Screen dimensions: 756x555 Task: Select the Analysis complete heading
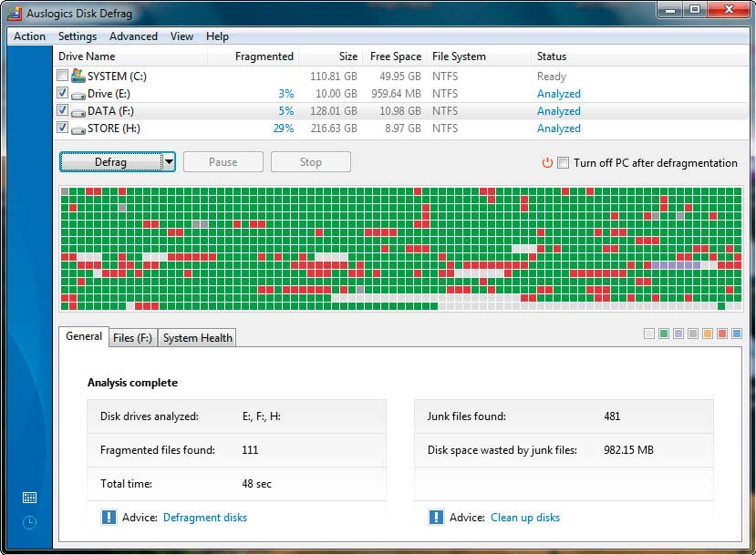tap(132, 383)
